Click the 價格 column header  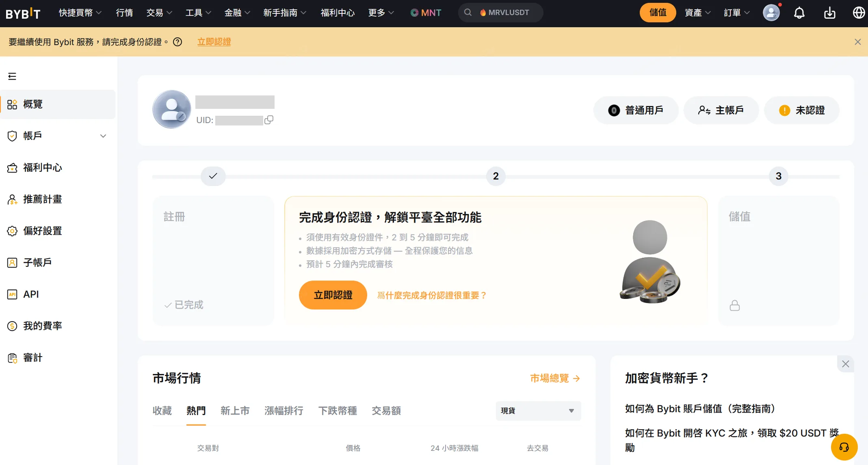coord(353,448)
